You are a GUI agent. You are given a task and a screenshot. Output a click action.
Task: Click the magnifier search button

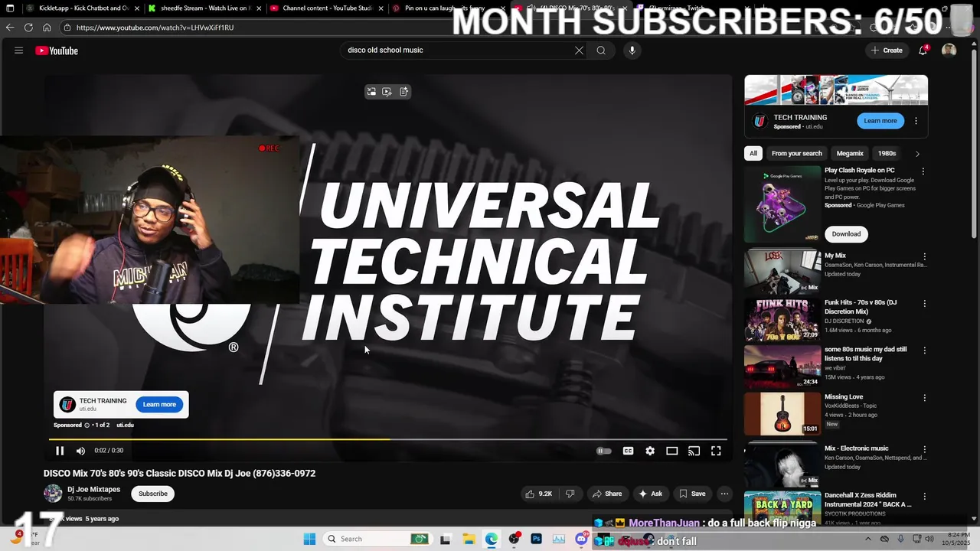601,51
